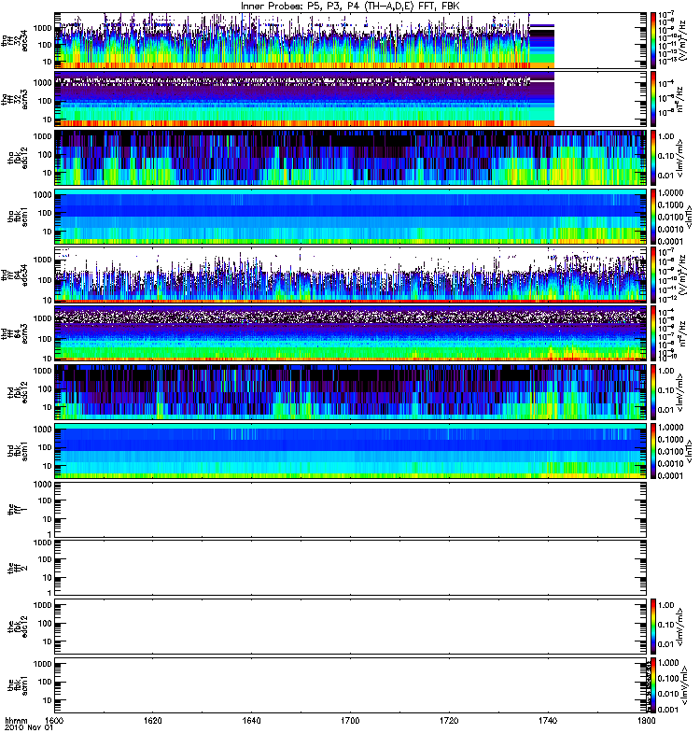Click the color bar beside the fbk edc12

(x=653, y=627)
